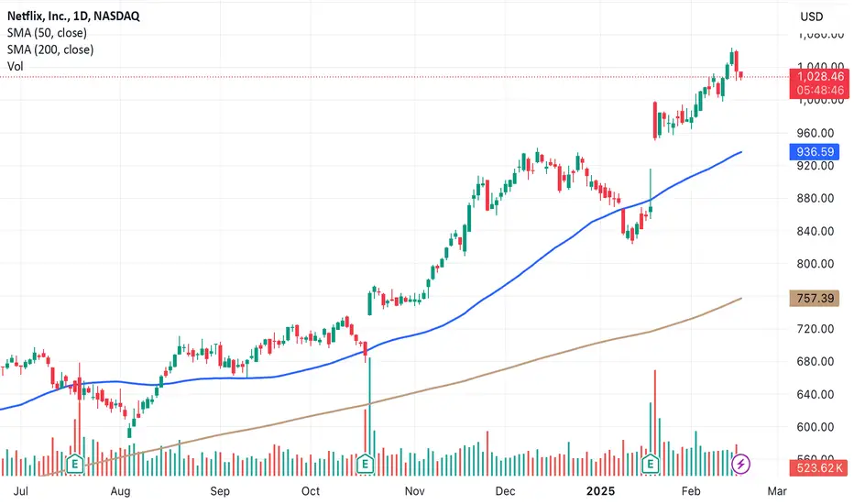Select the SMA (50, close) indicator label
This screenshot has height=504, width=854.
[x=47, y=33]
